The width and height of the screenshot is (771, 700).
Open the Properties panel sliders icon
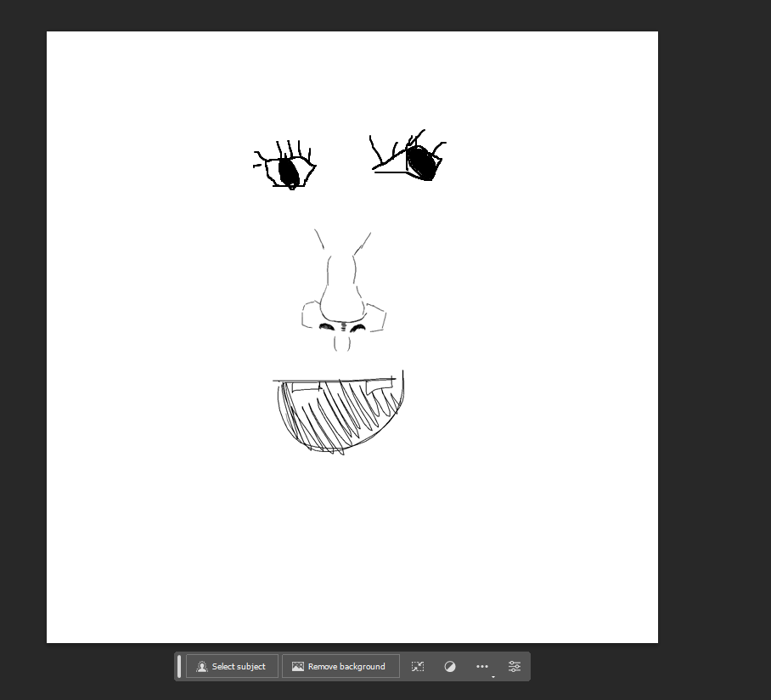click(515, 667)
